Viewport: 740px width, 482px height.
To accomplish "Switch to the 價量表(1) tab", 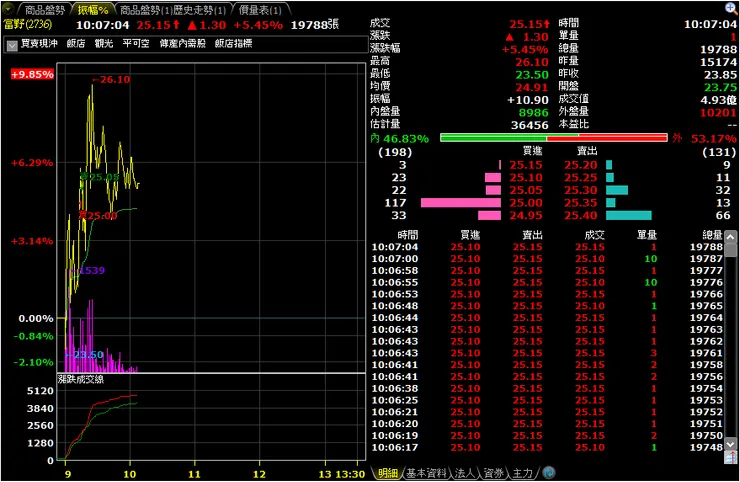I will click(260, 10).
